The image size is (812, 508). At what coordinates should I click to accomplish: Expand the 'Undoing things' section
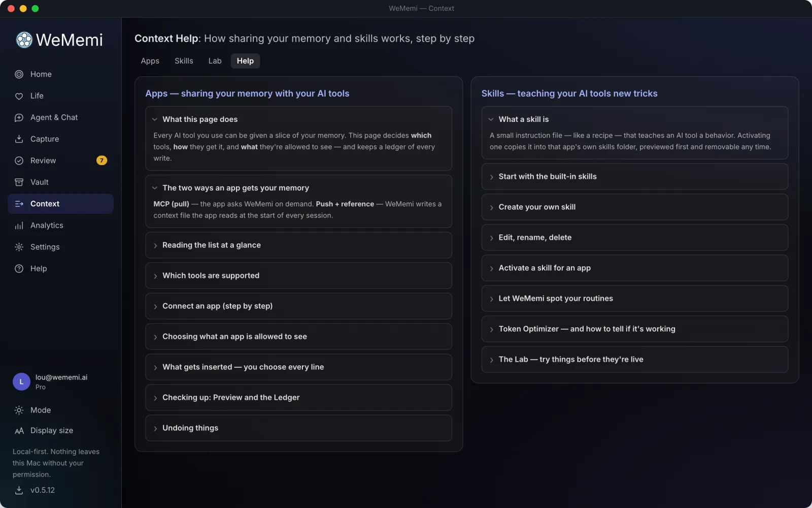pyautogui.click(x=298, y=428)
